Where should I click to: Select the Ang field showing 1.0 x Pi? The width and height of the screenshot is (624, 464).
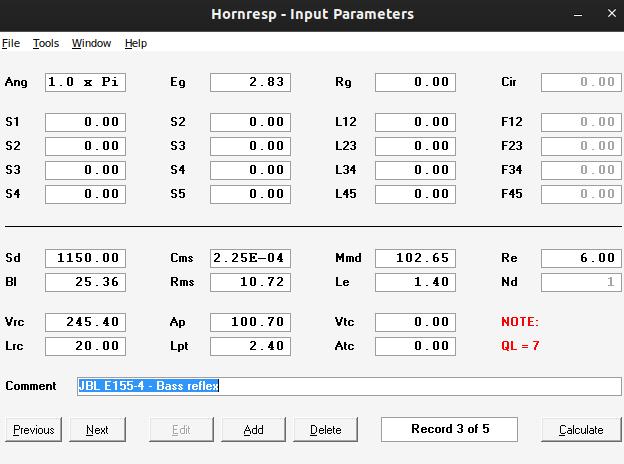coord(86,82)
